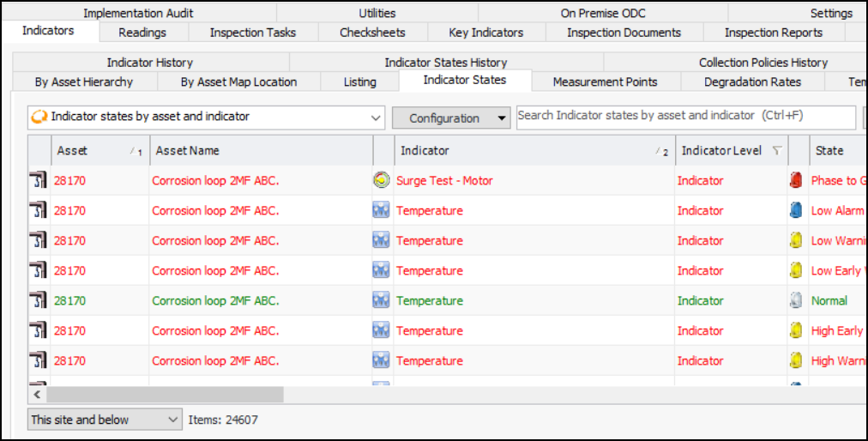Click the blue Low Alarm state light
Image resolution: width=868 pixels, height=441 pixels.
click(x=795, y=211)
